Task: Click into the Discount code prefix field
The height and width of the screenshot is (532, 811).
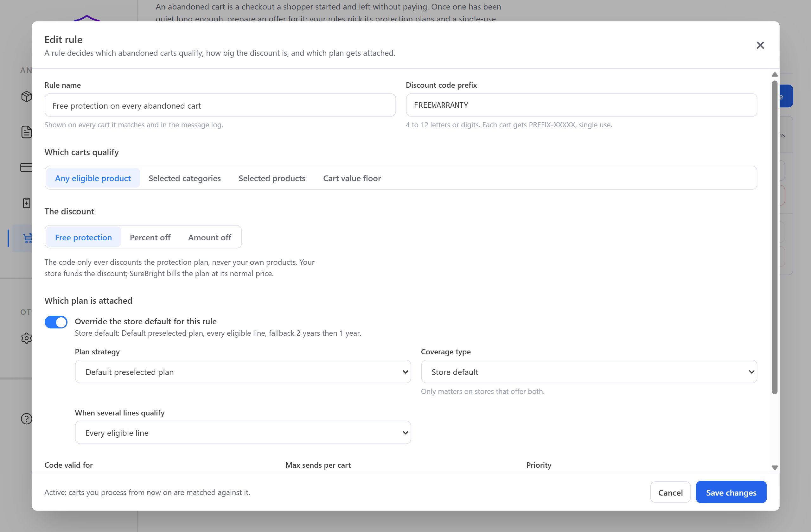Action: (x=581, y=105)
